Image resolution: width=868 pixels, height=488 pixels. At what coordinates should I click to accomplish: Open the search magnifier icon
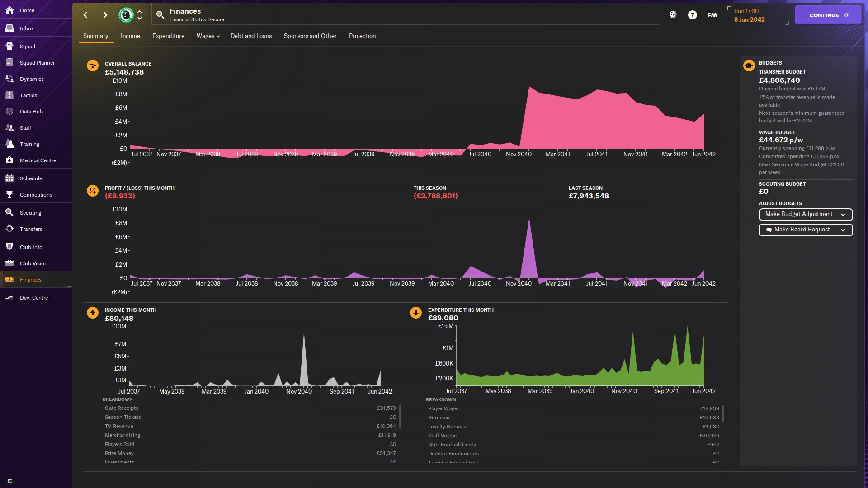click(x=160, y=15)
